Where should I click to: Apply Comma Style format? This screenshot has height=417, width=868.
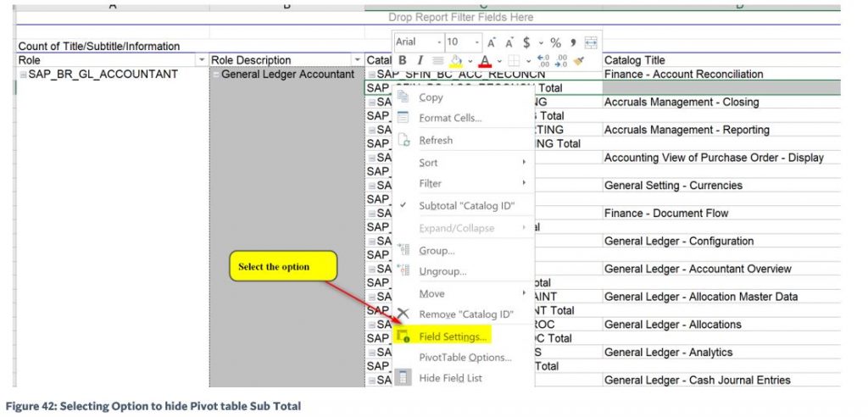573,42
